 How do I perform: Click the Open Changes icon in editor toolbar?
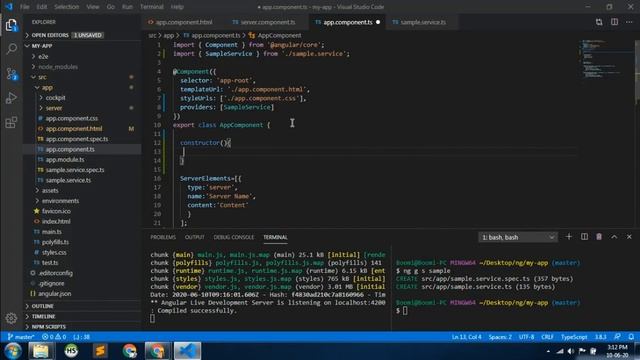click(599, 22)
